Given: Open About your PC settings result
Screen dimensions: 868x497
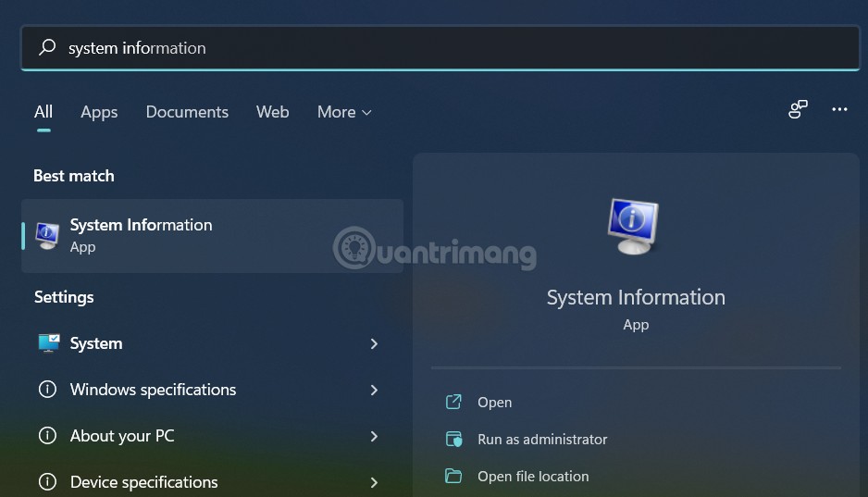Looking at the screenshot, I should pyautogui.click(x=213, y=436).
